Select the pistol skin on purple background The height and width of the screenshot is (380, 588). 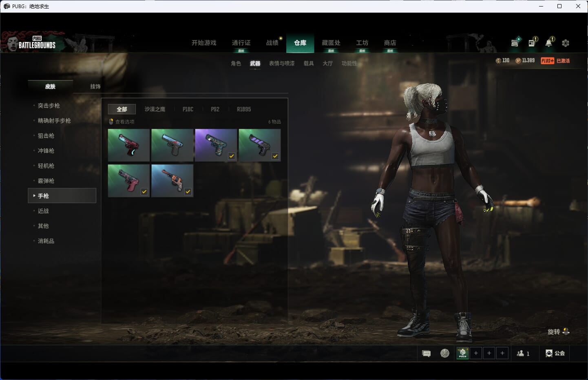click(216, 145)
